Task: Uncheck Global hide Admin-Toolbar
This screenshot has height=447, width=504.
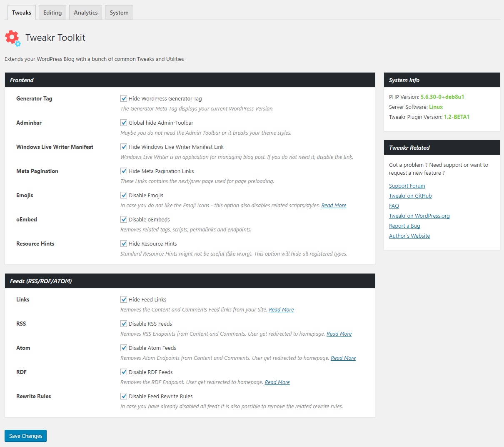Action: 124,123
